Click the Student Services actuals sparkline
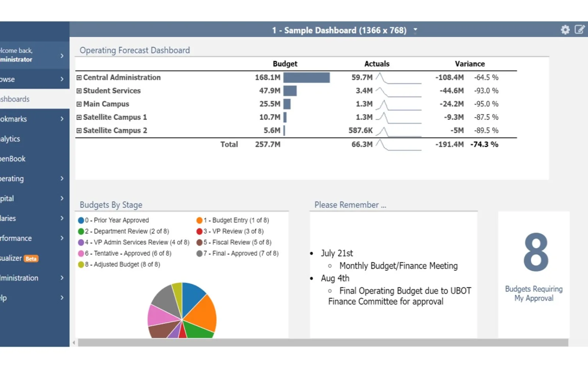This screenshot has width=588, height=368. tap(398, 91)
